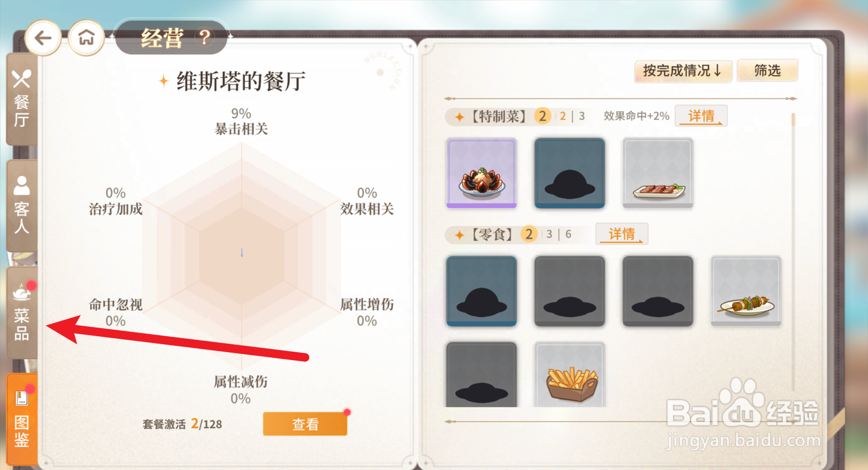
Task: Select the kebab skewer snack icon
Action: pos(746,291)
